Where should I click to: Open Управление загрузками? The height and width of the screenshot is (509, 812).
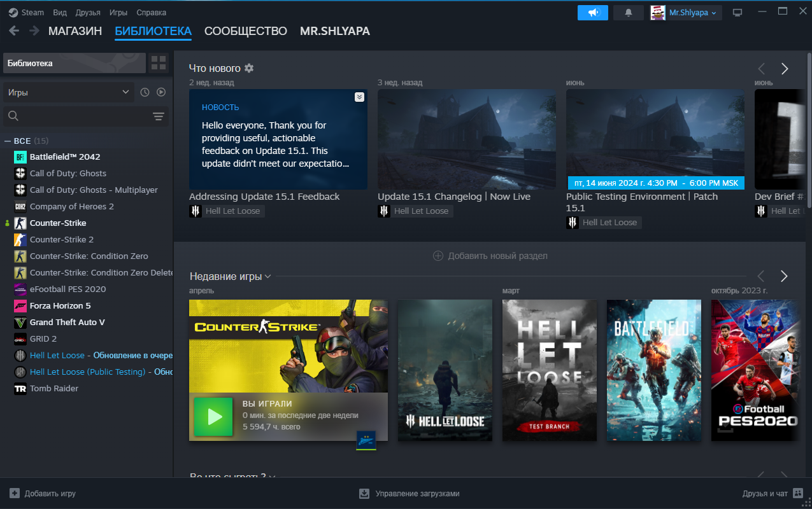[410, 493]
